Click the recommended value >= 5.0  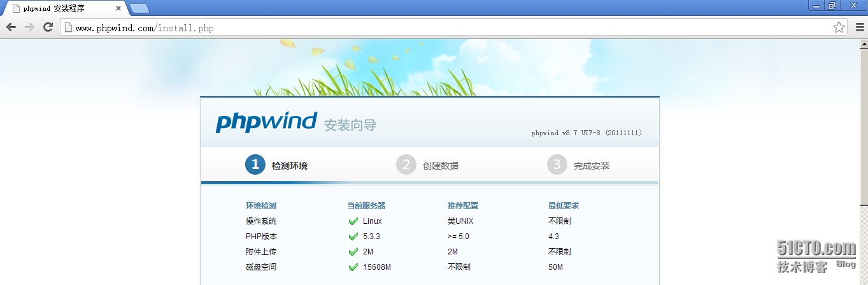click(459, 237)
